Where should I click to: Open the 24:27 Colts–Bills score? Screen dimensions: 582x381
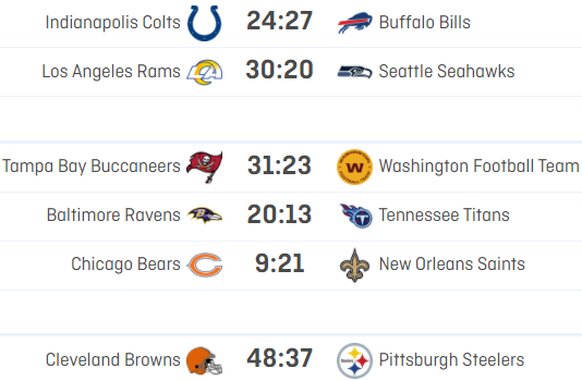coord(279,21)
